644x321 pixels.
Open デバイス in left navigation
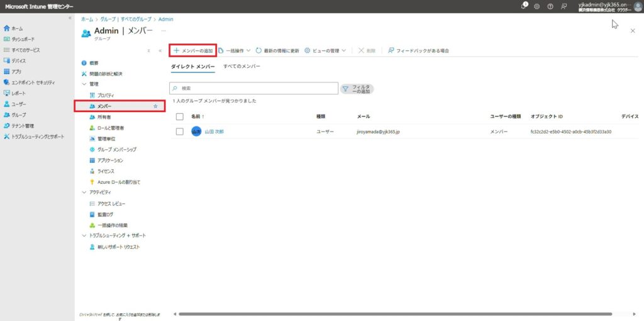pyautogui.click(x=18, y=60)
